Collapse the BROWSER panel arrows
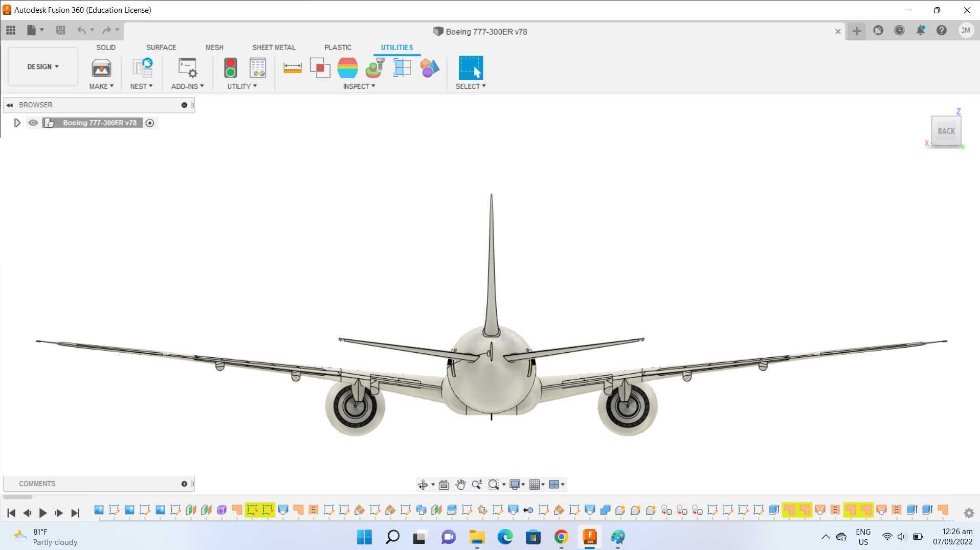The height and width of the screenshot is (550, 980). [x=10, y=105]
